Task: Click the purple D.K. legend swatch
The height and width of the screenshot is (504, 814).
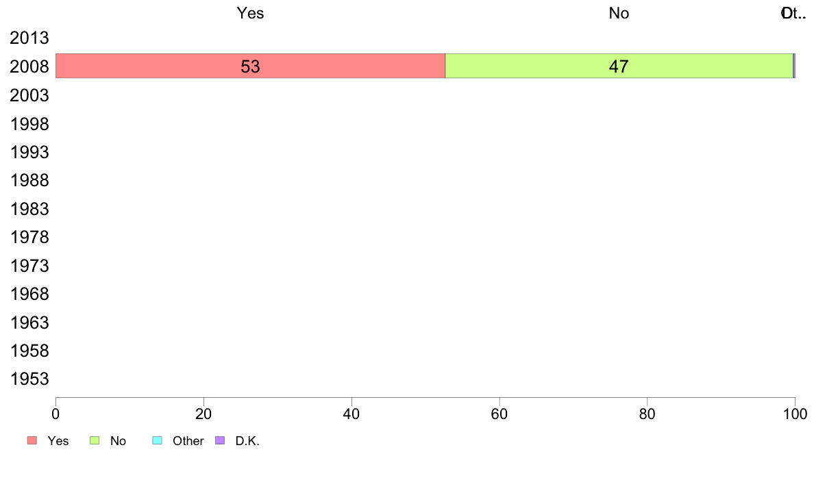Action: click(220, 440)
